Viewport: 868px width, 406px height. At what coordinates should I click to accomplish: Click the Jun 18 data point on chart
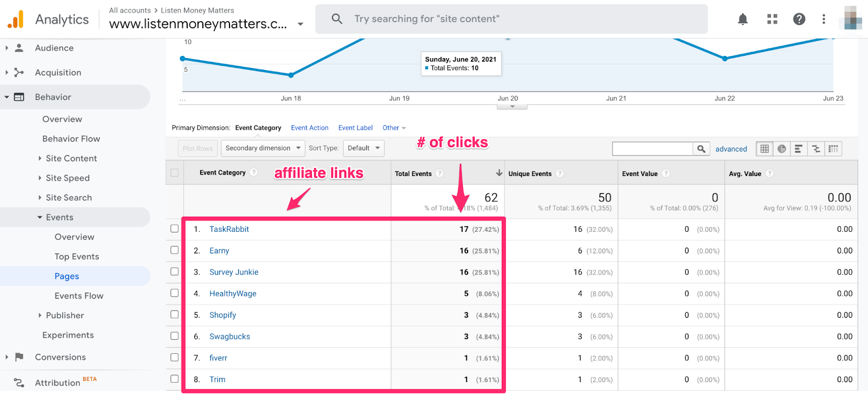coord(291,75)
